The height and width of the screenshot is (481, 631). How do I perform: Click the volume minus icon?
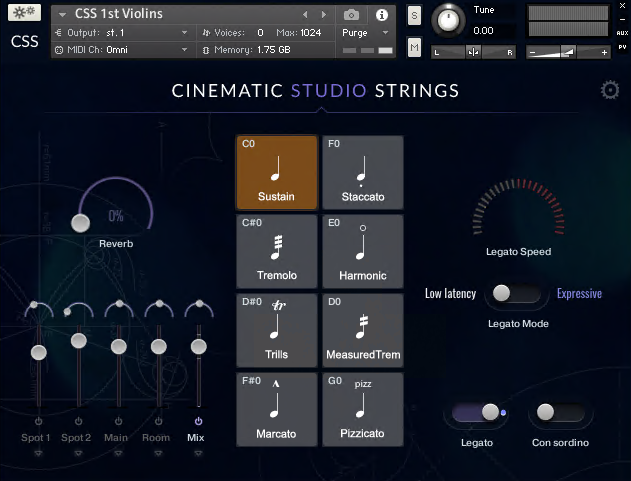[532, 52]
